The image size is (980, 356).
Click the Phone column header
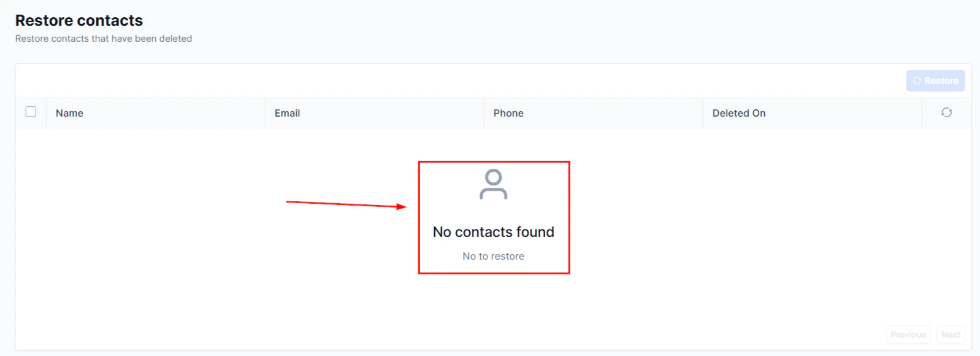(508, 113)
